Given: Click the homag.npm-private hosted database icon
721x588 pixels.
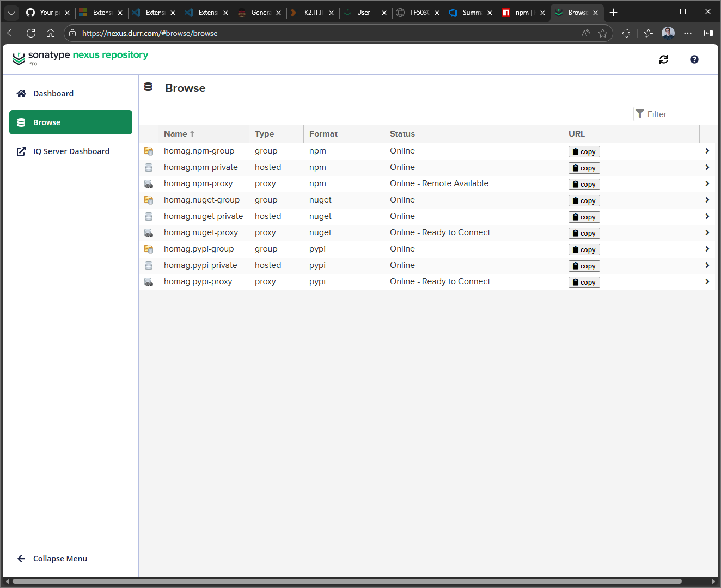Looking at the screenshot, I should click(x=149, y=168).
